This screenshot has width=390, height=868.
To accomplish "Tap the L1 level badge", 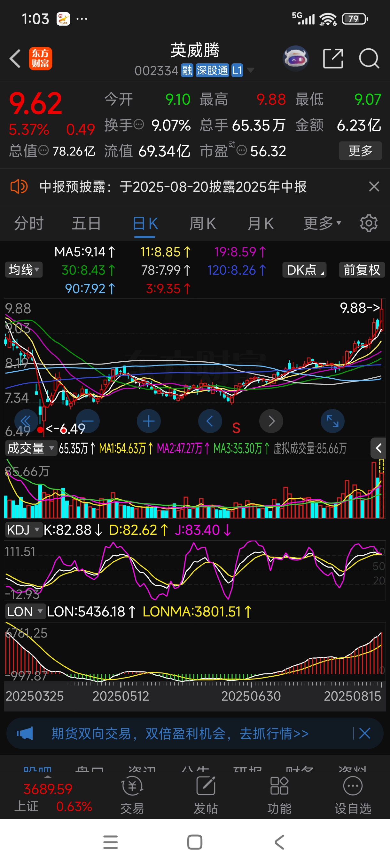I will click(x=237, y=70).
